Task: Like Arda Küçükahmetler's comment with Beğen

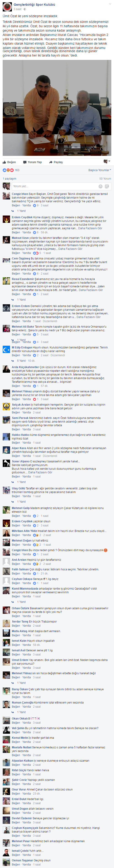Action: pyautogui.click(x=16, y=386)
